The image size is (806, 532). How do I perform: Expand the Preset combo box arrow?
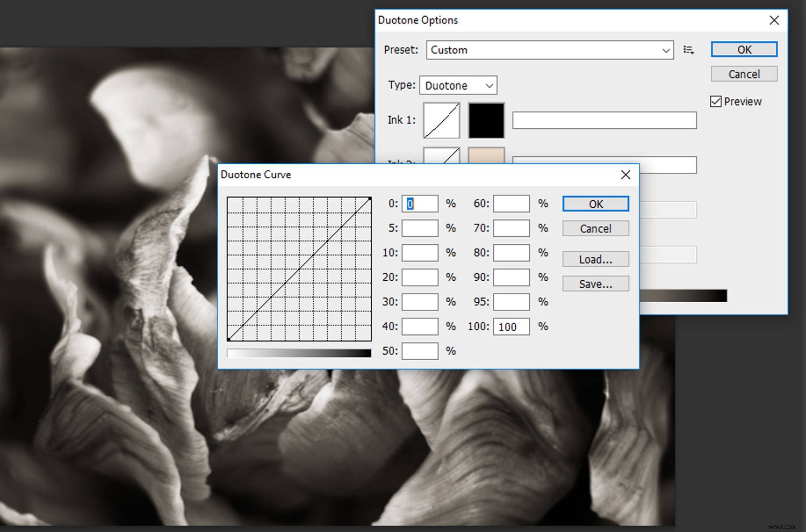pos(666,50)
